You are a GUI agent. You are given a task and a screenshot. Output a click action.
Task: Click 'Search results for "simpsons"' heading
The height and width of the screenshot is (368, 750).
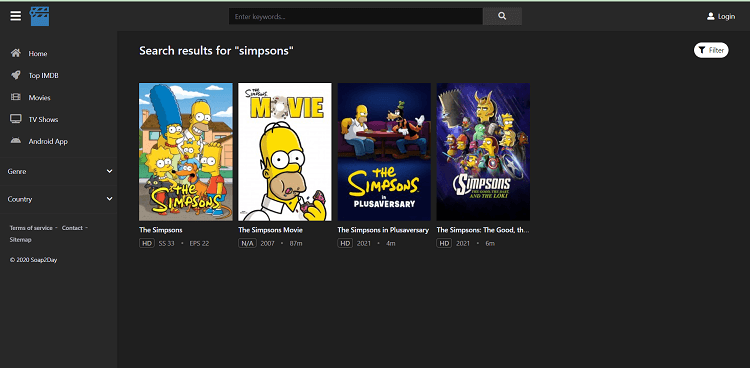click(216, 51)
